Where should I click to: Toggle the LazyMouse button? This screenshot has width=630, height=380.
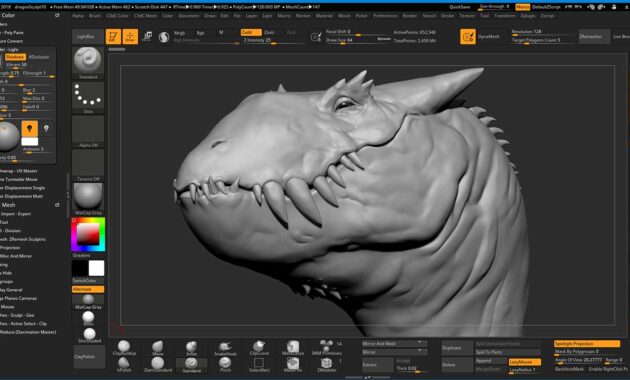click(524, 362)
